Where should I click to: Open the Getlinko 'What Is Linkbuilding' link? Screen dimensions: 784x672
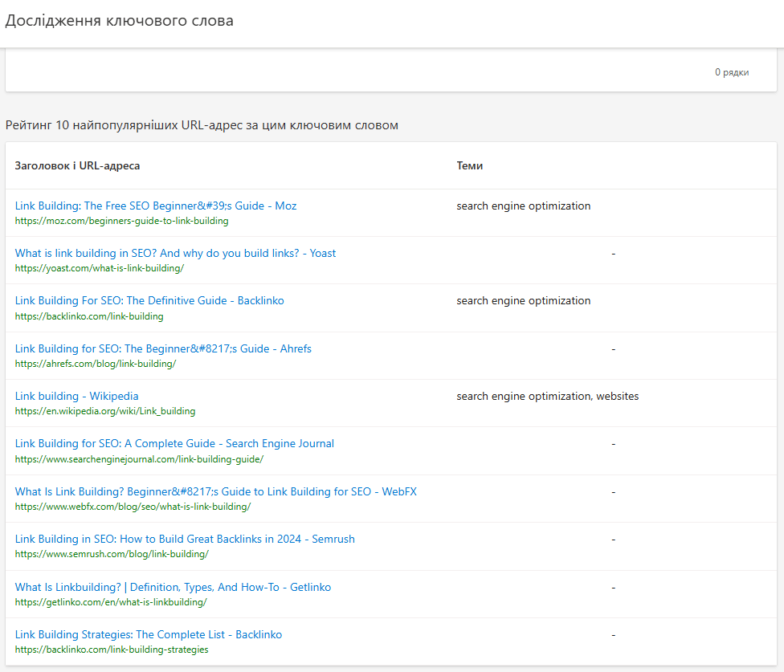(x=173, y=587)
